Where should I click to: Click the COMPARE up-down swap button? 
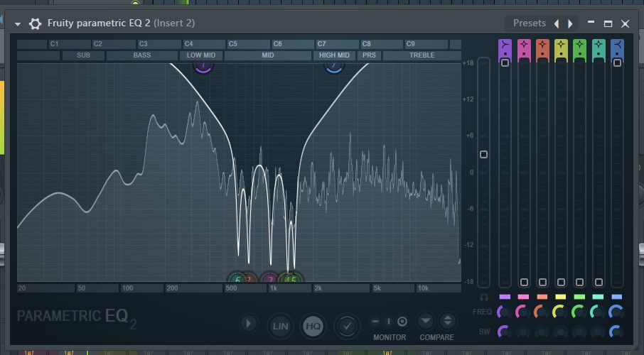[x=447, y=322]
